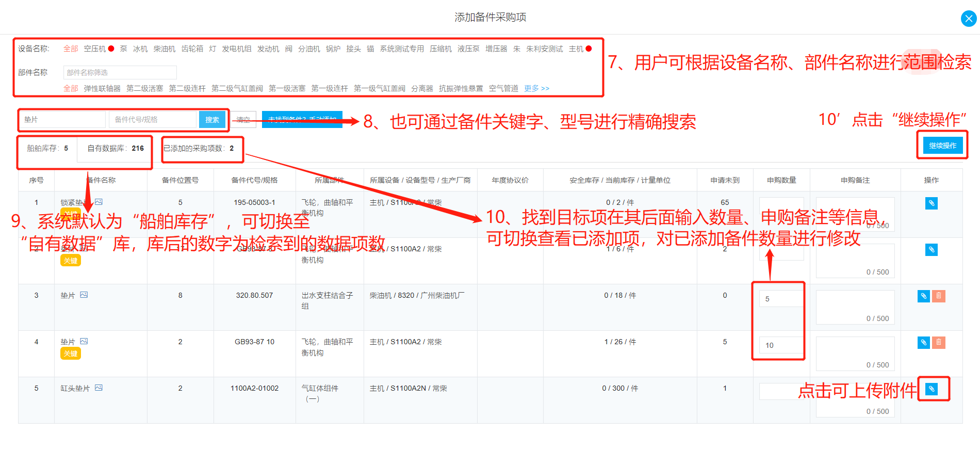Filter parts by 第一级气缸盖阀
The height and width of the screenshot is (449, 980).
click(x=380, y=88)
